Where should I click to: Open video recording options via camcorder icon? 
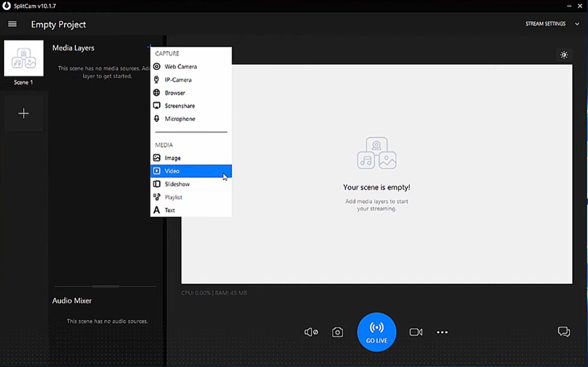pyautogui.click(x=416, y=332)
